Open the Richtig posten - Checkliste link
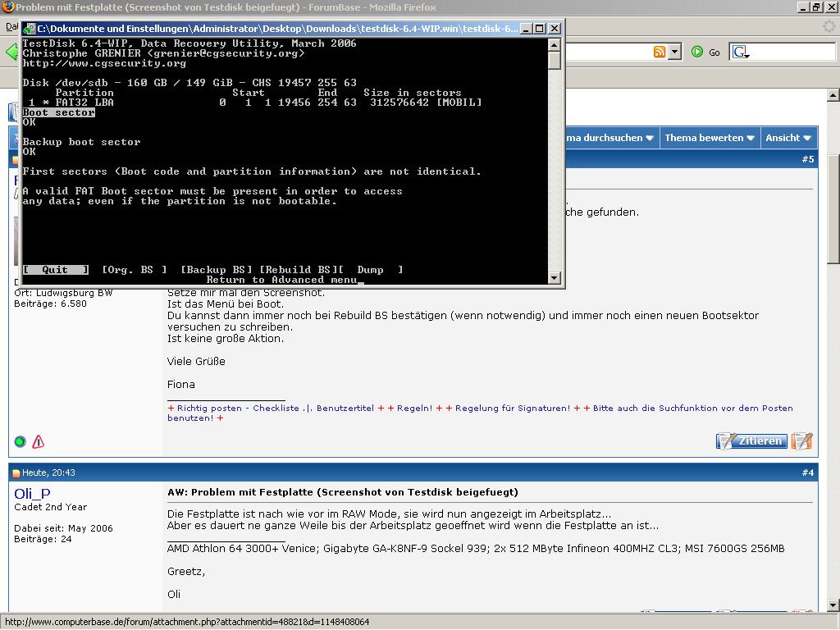 pyautogui.click(x=238, y=409)
